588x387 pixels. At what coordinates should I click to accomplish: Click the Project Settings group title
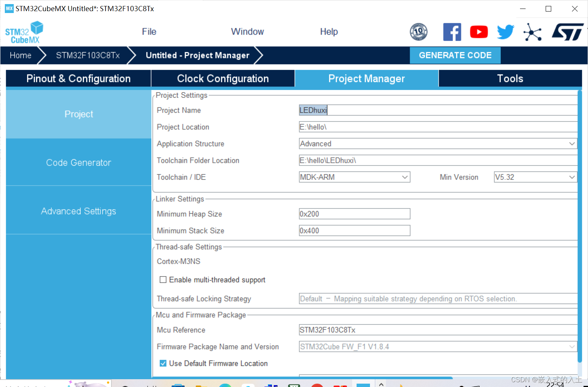click(x=181, y=95)
